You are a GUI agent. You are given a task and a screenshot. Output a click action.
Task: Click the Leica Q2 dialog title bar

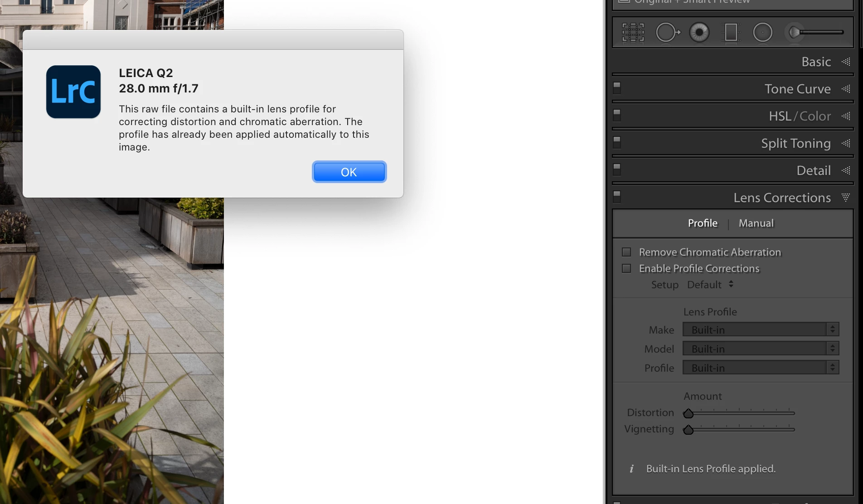pyautogui.click(x=213, y=40)
